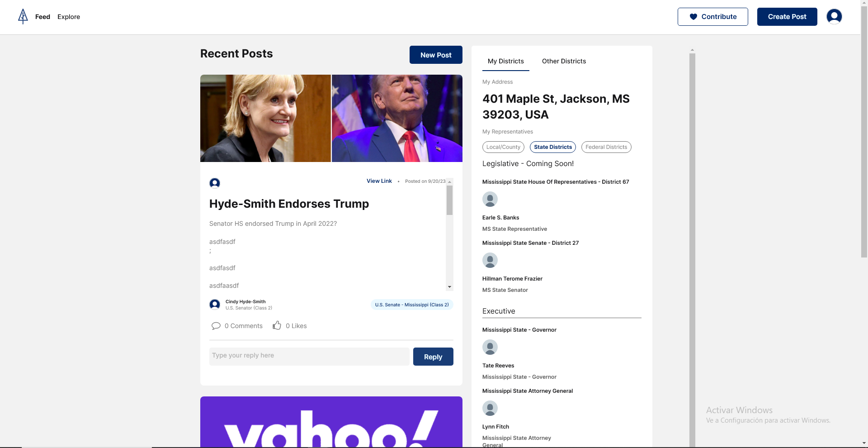Open the Feed page

[42, 17]
